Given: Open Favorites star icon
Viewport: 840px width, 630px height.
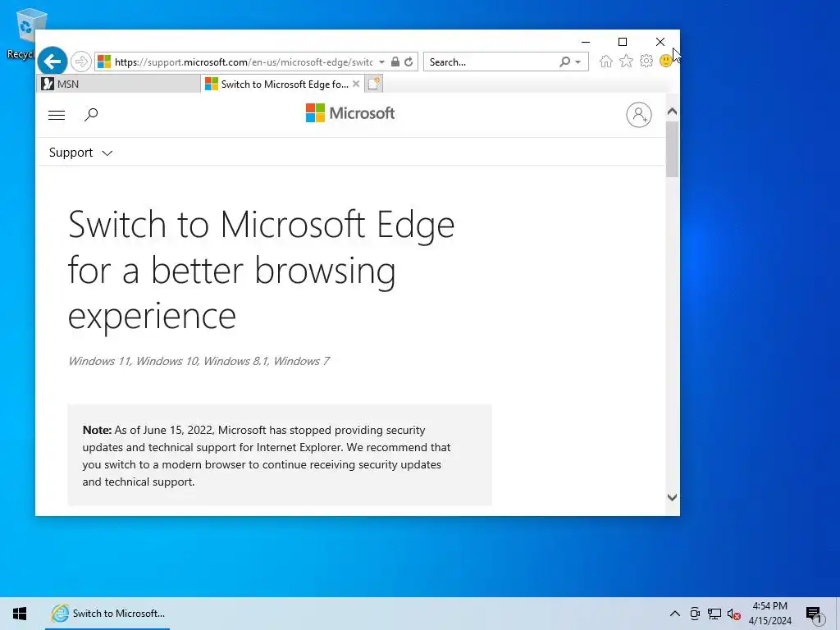Looking at the screenshot, I should point(626,61).
